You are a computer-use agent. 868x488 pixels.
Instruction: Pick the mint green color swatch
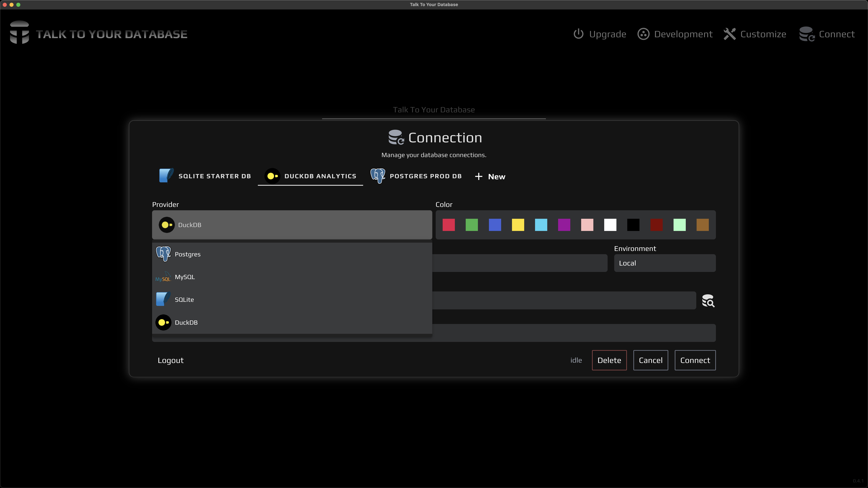pyautogui.click(x=679, y=225)
